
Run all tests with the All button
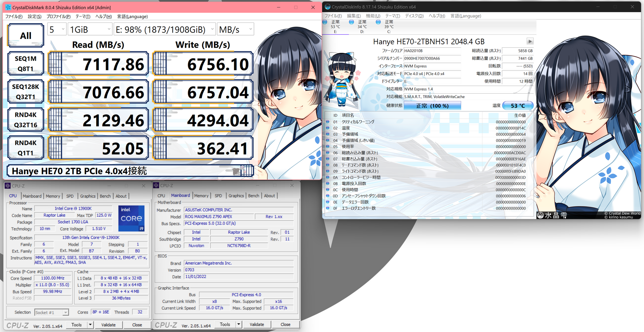(25, 35)
